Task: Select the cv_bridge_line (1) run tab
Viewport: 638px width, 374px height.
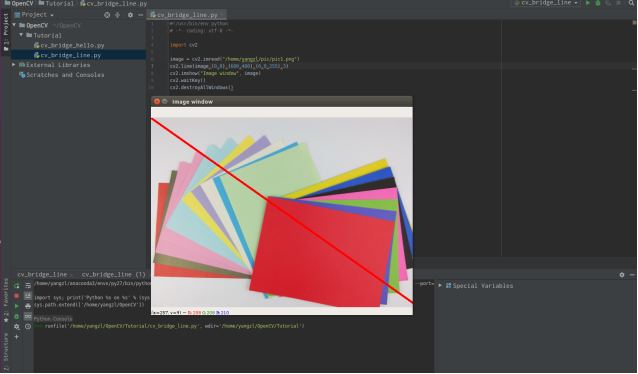Action: (114, 274)
